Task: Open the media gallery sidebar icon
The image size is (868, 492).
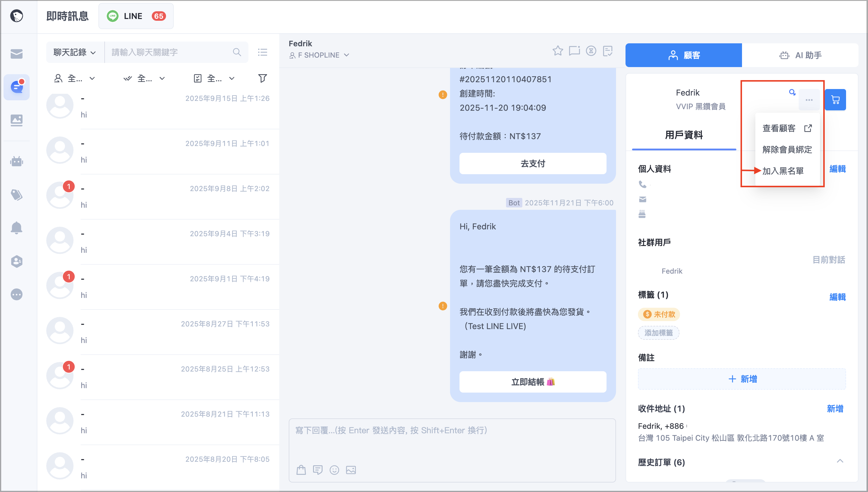Action: pyautogui.click(x=16, y=120)
